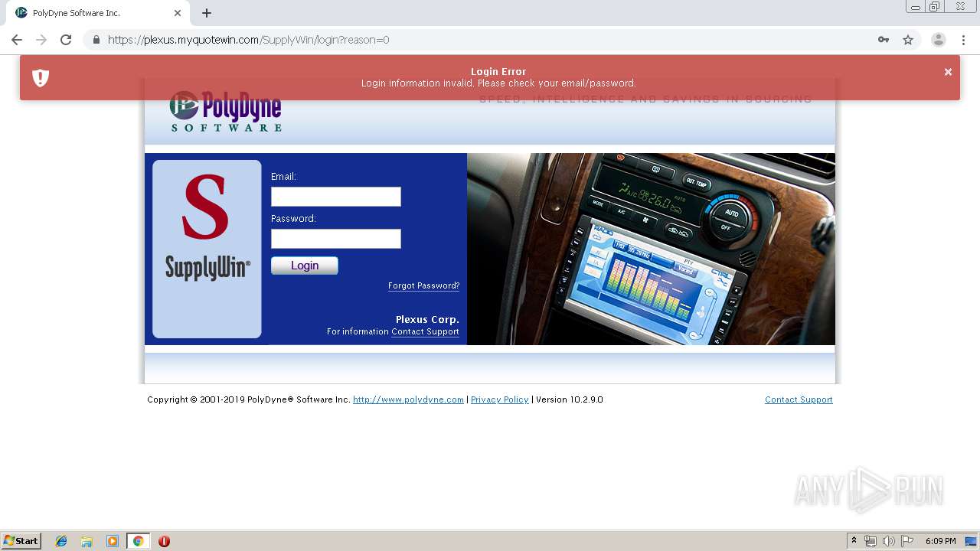Click the address bar URL
The height and width of the screenshot is (551, 980).
(x=248, y=40)
